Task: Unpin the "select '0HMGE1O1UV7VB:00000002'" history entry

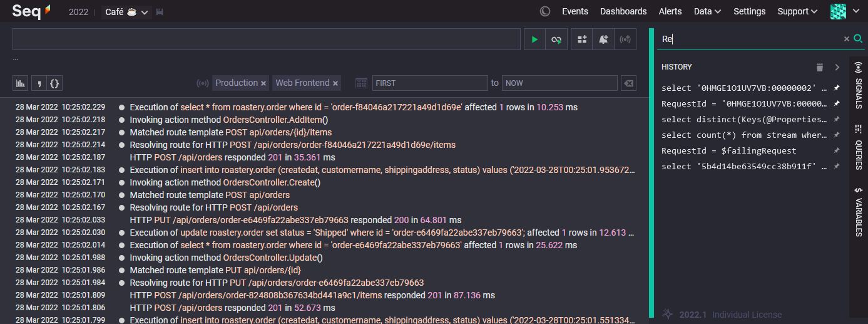Action: pos(836,88)
